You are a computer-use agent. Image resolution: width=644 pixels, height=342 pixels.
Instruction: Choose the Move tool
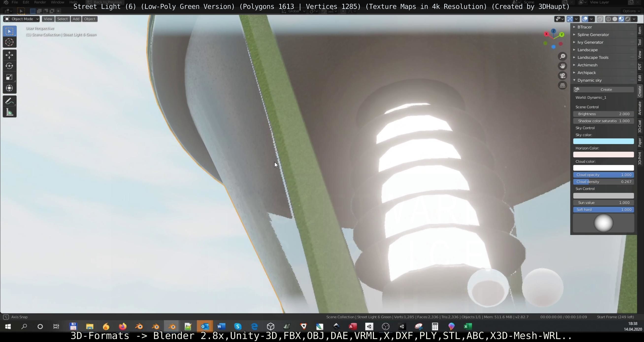pos(10,55)
